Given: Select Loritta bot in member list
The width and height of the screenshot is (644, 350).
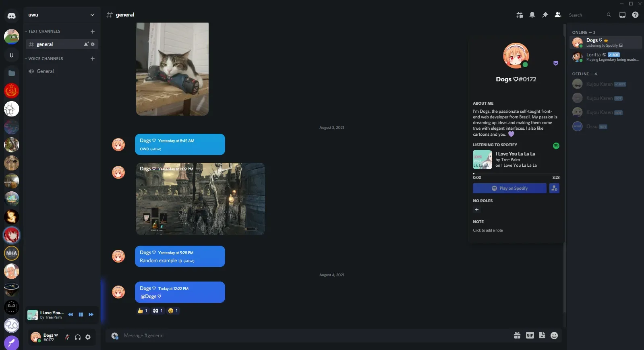Looking at the screenshot, I should point(605,57).
